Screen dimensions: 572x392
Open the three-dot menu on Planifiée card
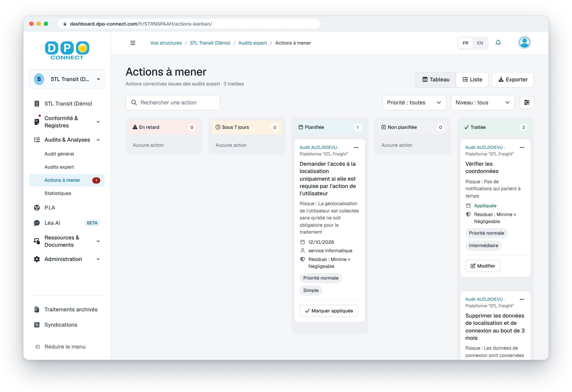[356, 147]
